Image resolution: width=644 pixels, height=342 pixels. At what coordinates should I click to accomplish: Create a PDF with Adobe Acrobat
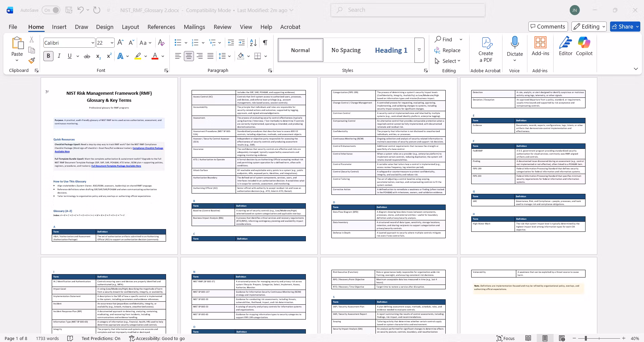click(486, 50)
